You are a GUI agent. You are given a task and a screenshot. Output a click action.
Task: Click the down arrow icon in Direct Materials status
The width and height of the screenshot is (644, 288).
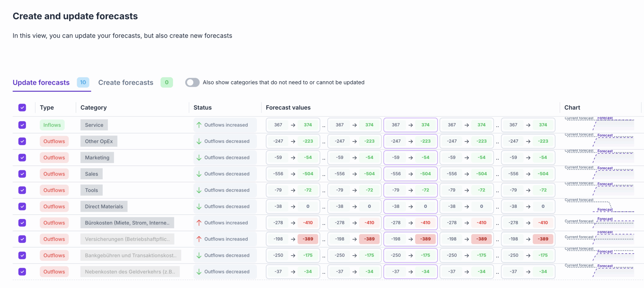point(199,206)
